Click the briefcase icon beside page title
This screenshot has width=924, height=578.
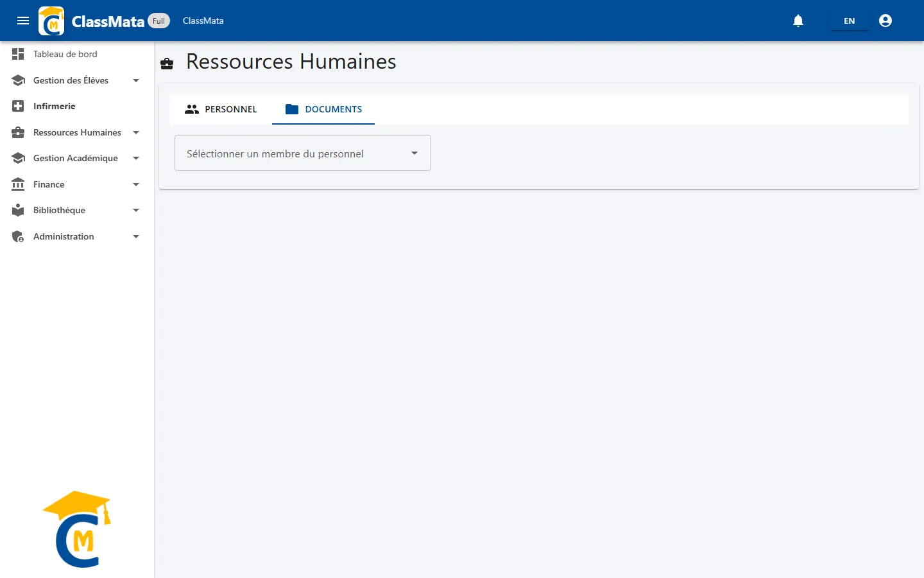167,63
